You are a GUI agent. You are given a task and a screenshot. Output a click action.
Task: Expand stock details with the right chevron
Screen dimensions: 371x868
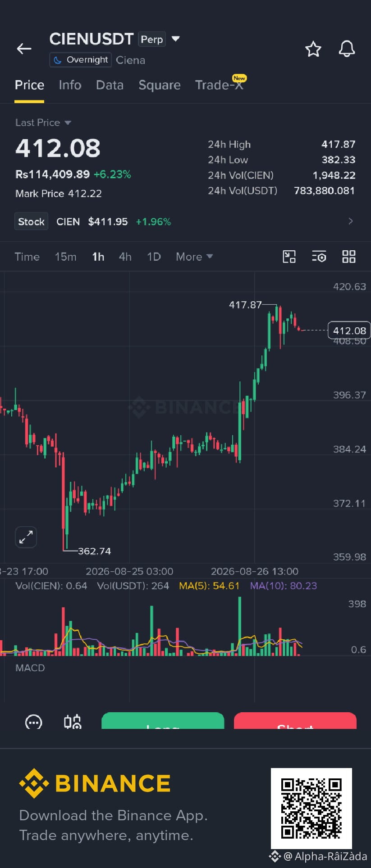pos(351,221)
